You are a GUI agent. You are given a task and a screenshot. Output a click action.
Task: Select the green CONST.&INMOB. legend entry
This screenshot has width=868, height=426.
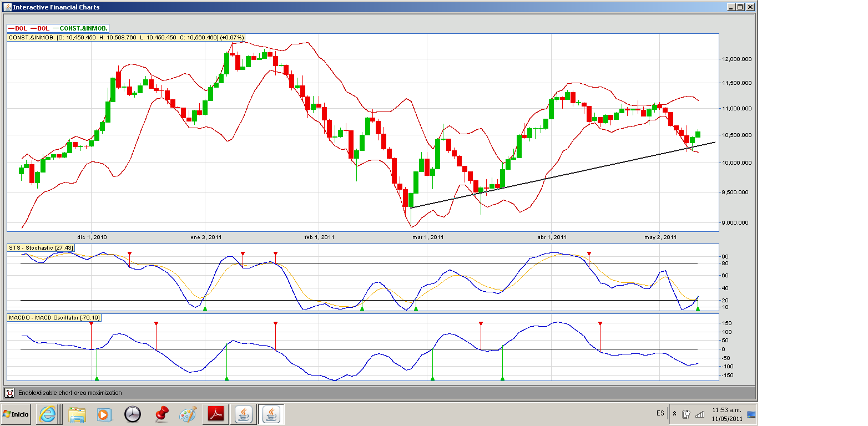83,28
